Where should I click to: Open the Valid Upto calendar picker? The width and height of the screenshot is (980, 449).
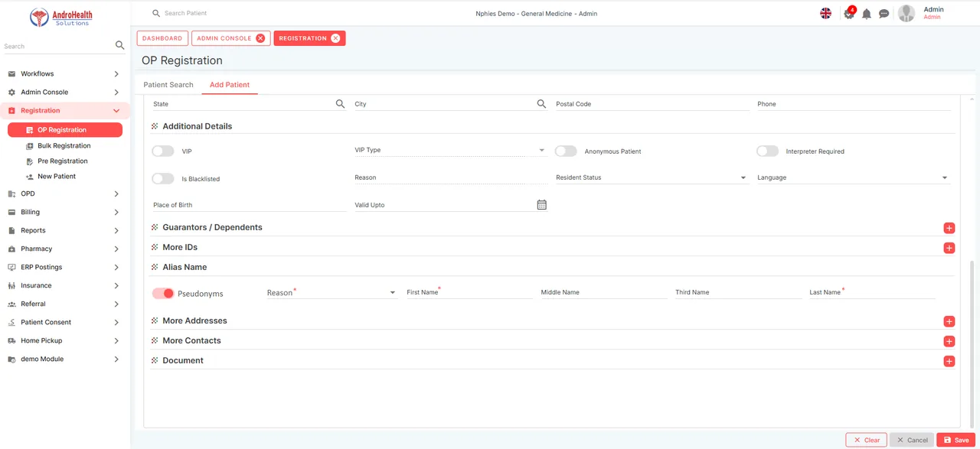[541, 205]
